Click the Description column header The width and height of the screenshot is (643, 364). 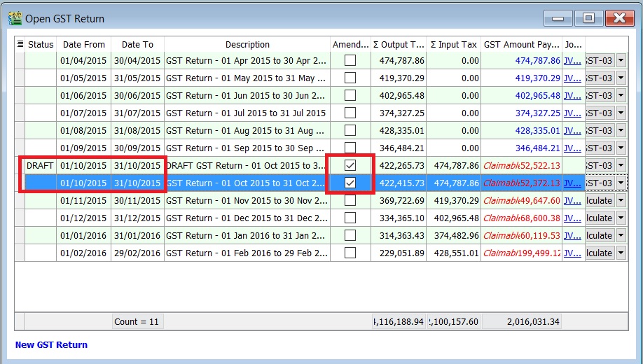247,44
